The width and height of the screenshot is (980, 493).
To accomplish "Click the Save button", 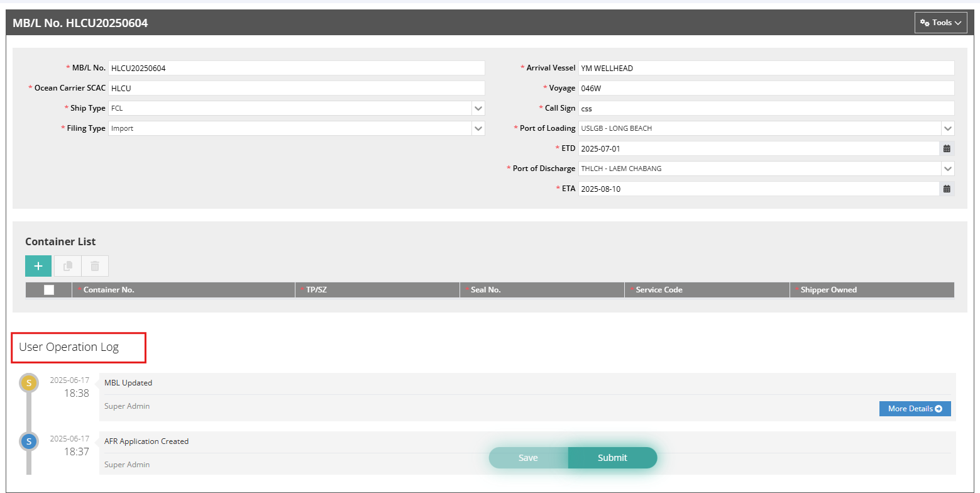I will coord(528,458).
